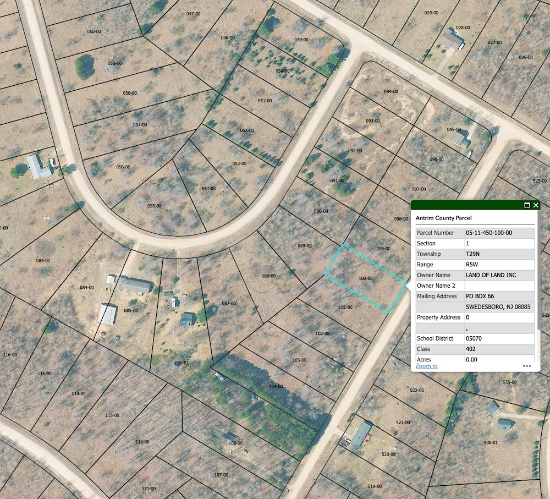This screenshot has width=550, height=499.
Task: Select parcel 522-00 on the map
Action: pyautogui.click(x=417, y=390)
